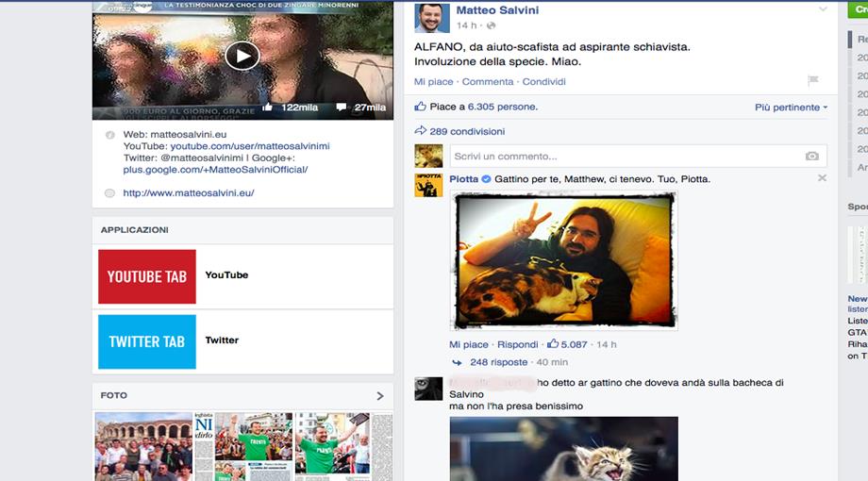Open the plus.google.com/+MatteoSalviniOfficial/ link
This screenshot has width=868, height=481.
click(215, 170)
